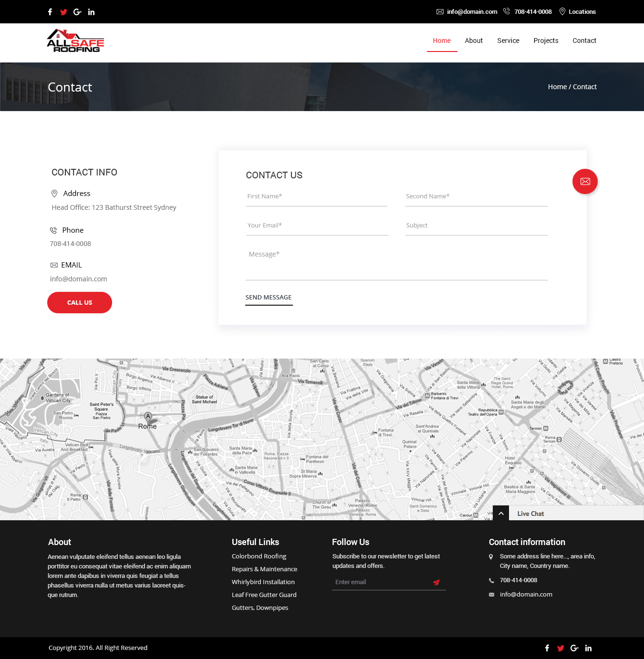The image size is (644, 659).
Task: Submit newsletter with red paper plane icon
Action: click(x=436, y=582)
